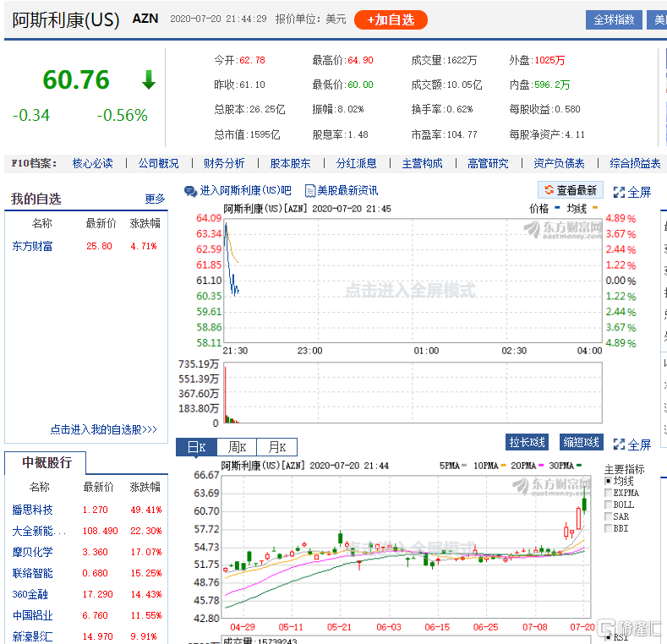Click the yellow 10PMA legend color marker

pyautogui.click(x=502, y=466)
